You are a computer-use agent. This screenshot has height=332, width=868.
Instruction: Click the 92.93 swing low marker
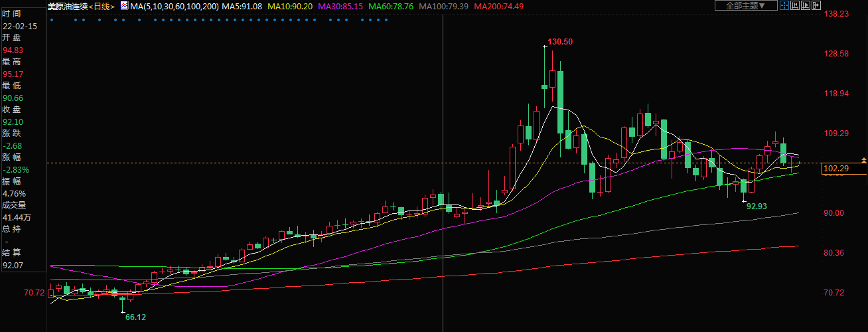click(x=757, y=207)
